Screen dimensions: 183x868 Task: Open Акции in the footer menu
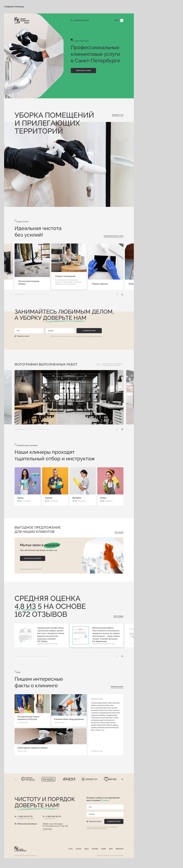(104, 849)
